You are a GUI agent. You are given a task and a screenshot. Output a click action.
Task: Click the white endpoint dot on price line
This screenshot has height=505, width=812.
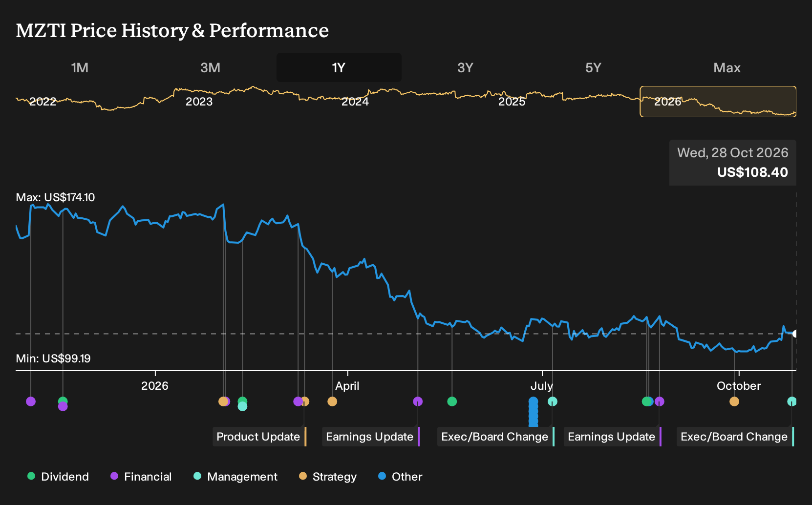pyautogui.click(x=795, y=334)
